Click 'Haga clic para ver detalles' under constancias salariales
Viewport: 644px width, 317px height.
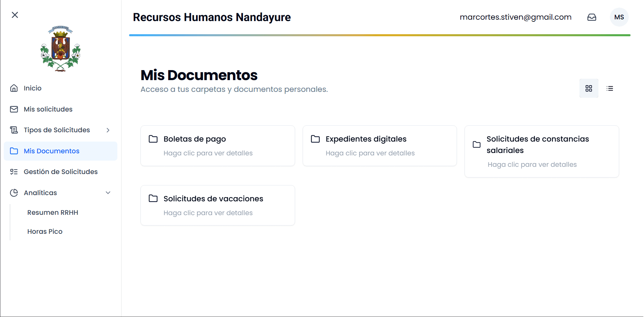coord(532,164)
